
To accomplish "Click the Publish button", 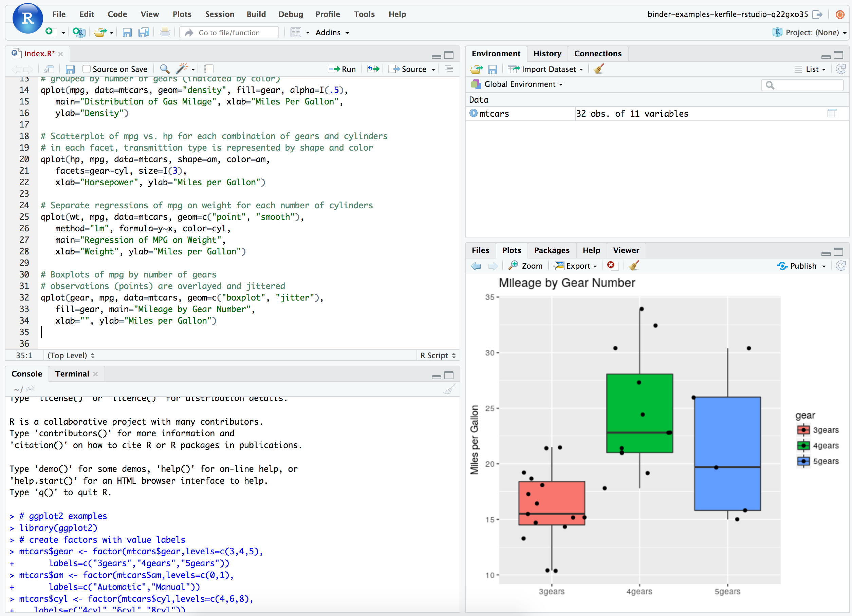I will click(801, 266).
